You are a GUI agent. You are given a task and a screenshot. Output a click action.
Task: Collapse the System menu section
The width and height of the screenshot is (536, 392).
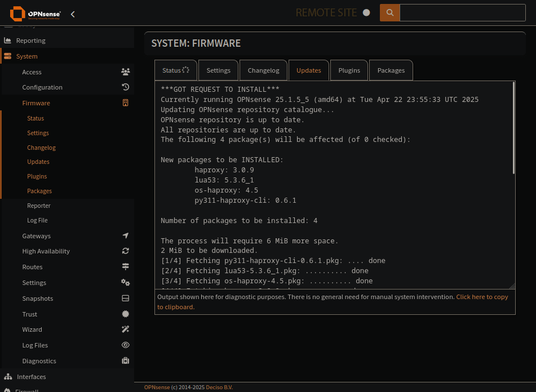point(67,56)
